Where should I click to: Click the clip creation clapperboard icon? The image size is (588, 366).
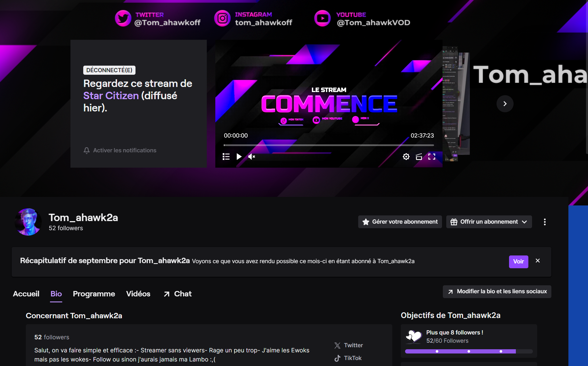click(419, 157)
